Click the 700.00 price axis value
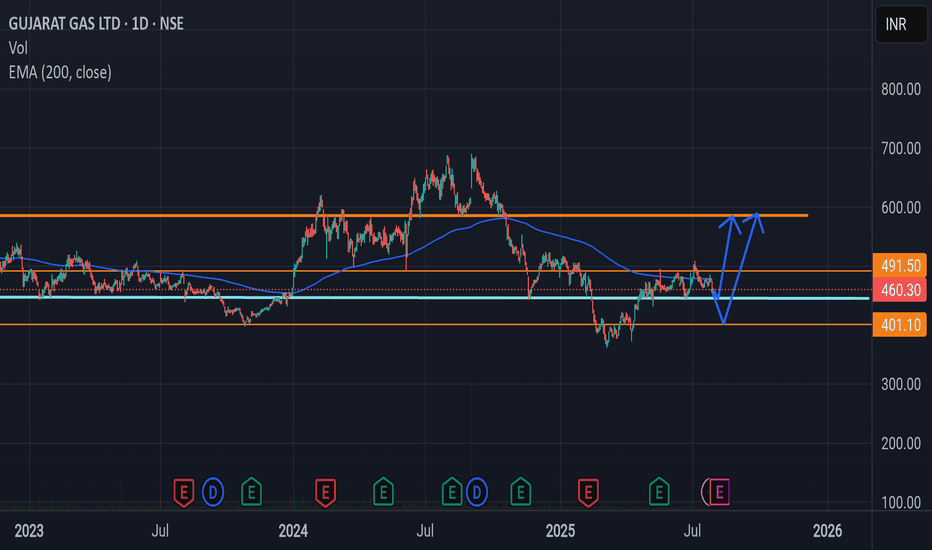 tap(900, 148)
